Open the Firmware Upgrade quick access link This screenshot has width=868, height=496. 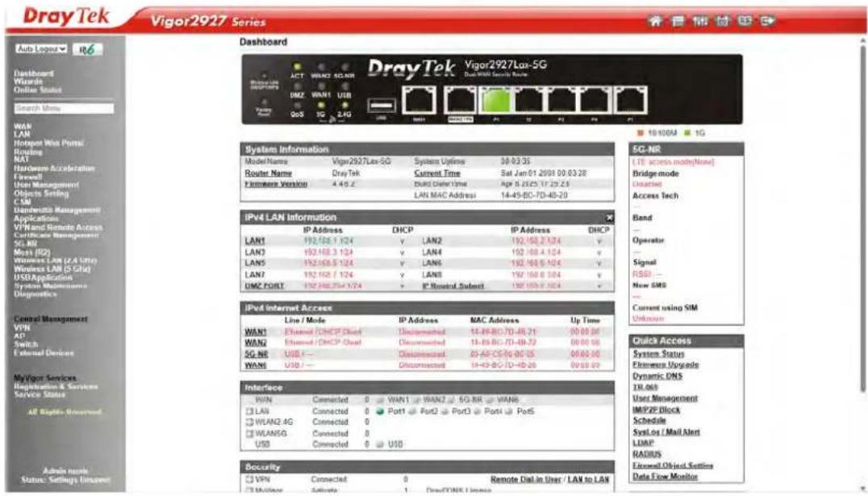point(666,365)
